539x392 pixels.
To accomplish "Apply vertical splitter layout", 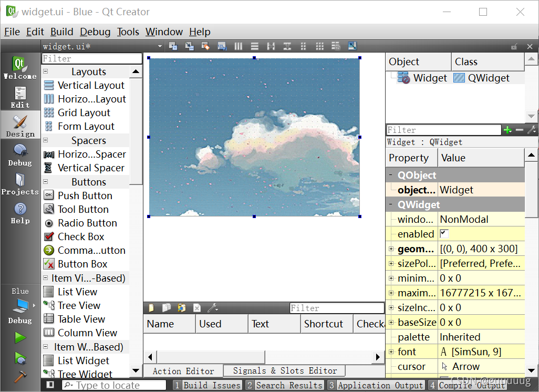I will click(287, 46).
